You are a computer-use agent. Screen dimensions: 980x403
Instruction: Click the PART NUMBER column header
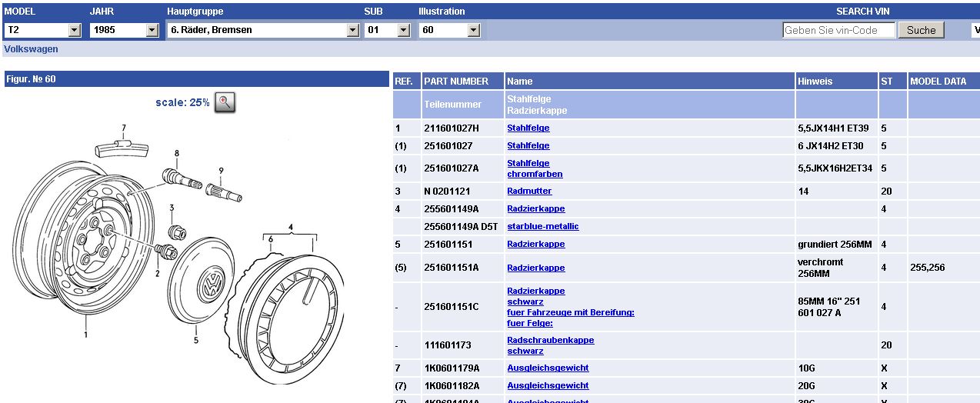click(456, 81)
